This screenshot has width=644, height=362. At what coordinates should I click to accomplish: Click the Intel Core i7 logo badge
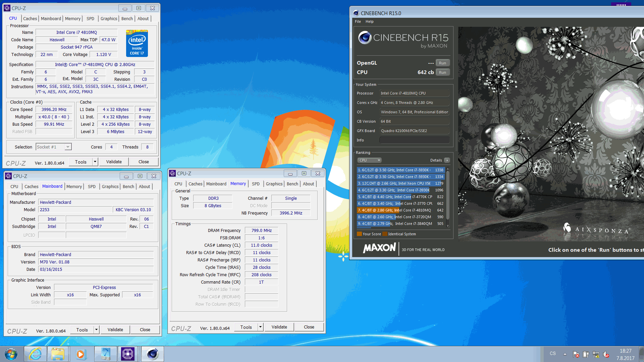[137, 43]
